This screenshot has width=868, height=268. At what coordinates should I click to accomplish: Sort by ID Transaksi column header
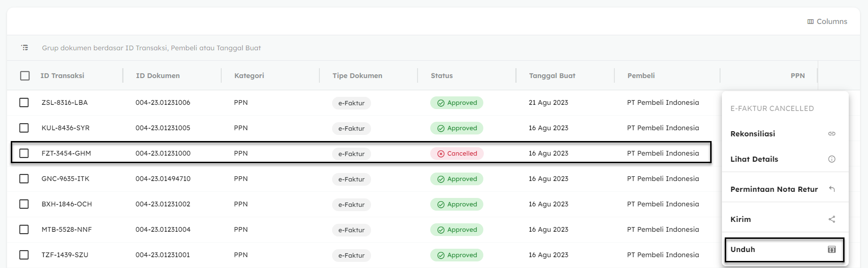click(x=62, y=76)
